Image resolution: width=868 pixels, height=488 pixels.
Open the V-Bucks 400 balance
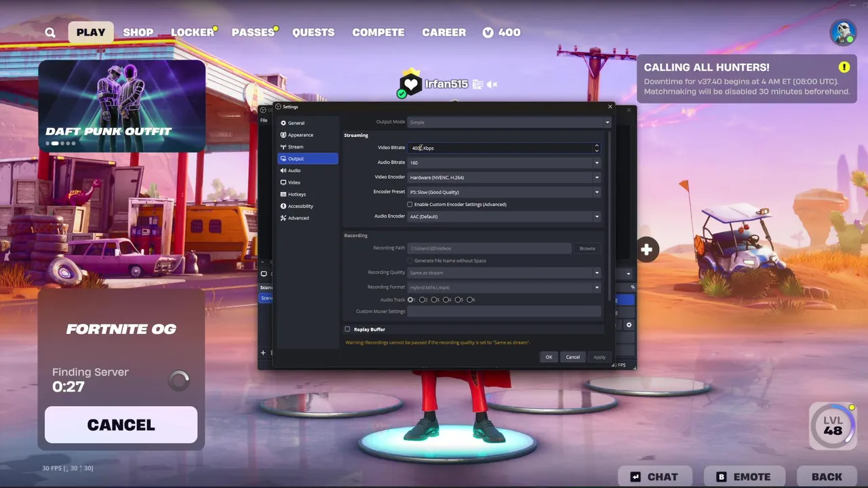pos(502,33)
